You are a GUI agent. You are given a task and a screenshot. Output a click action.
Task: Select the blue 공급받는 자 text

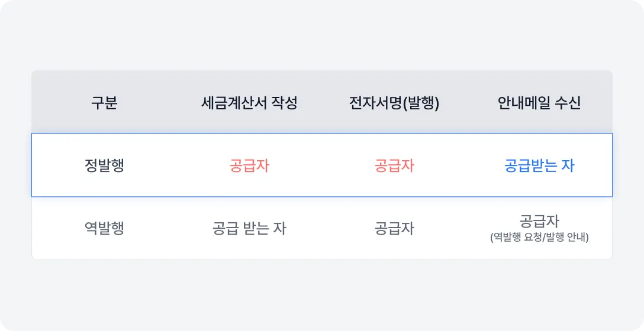(x=539, y=165)
